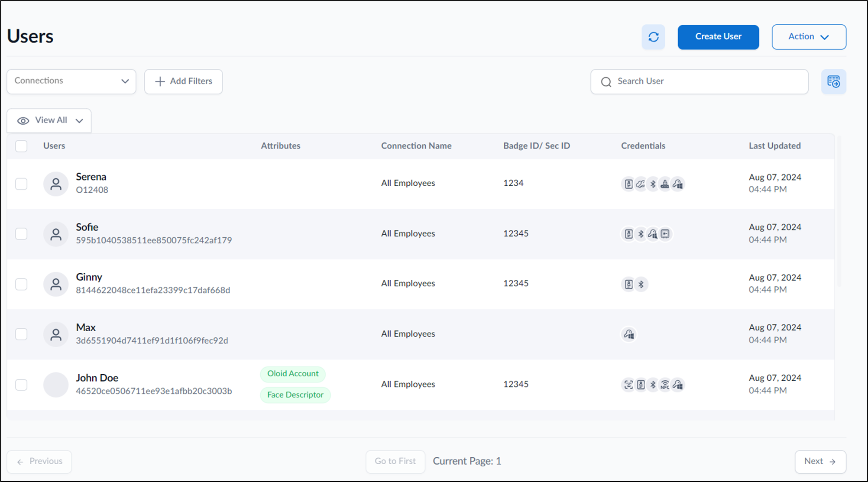Image resolution: width=868 pixels, height=482 pixels.
Task: Click the Face Descriptor tag
Action: pyautogui.click(x=295, y=395)
